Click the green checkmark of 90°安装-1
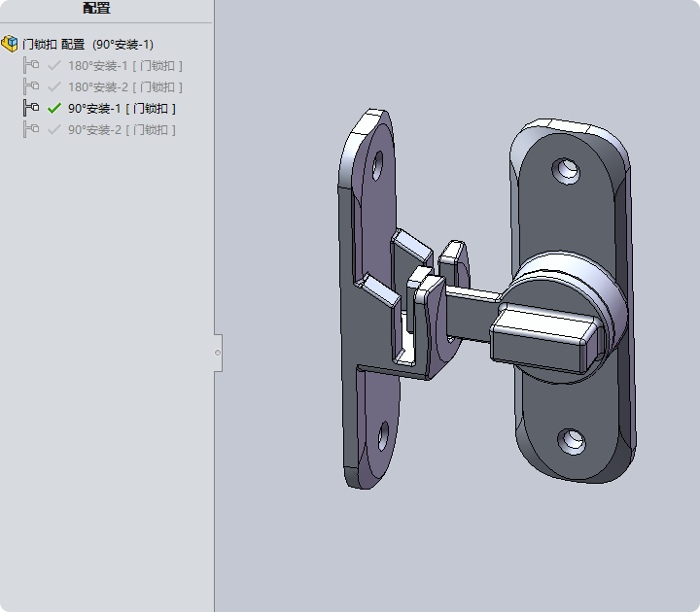Image resolution: width=700 pixels, height=612 pixels. click(54, 109)
